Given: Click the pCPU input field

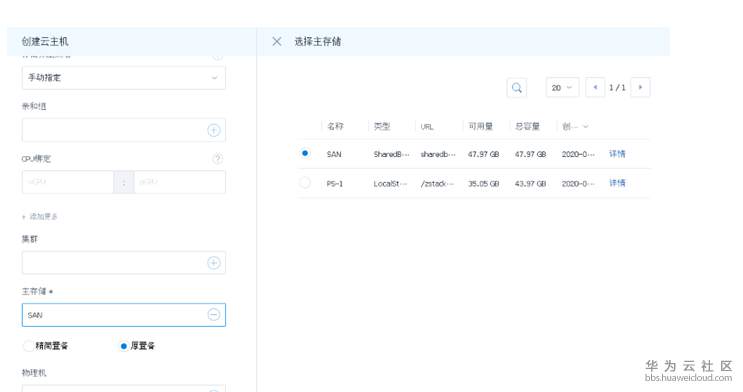Looking at the screenshot, I should pyautogui.click(x=180, y=182).
